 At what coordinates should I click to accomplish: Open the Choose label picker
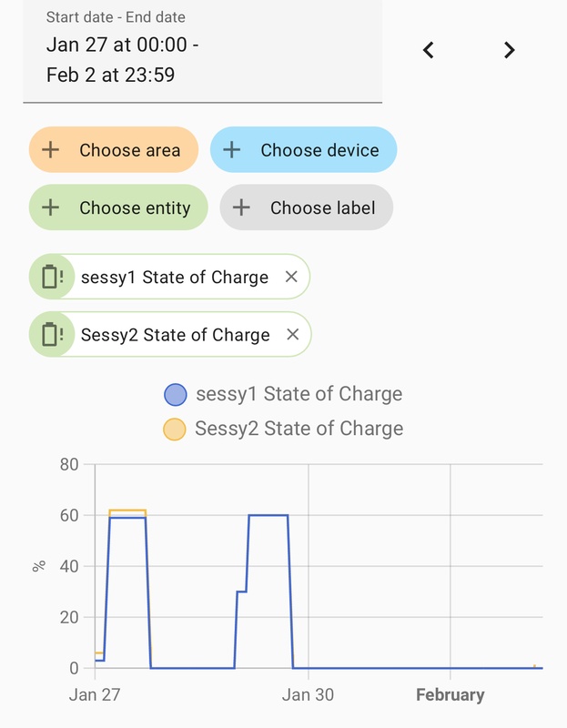(x=307, y=207)
